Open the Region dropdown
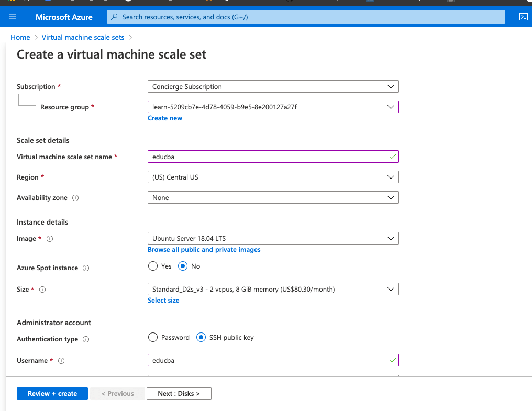The width and height of the screenshot is (532, 411). (x=273, y=177)
